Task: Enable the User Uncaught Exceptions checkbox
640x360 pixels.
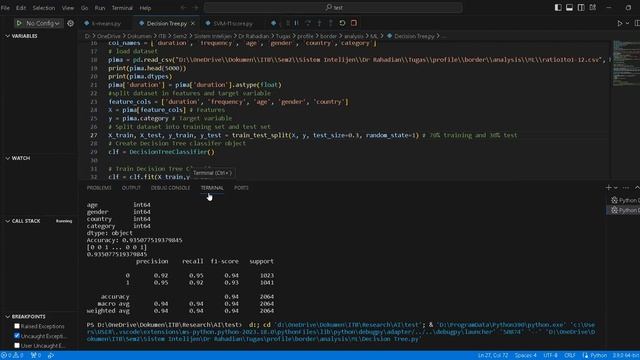Action: 17,346
